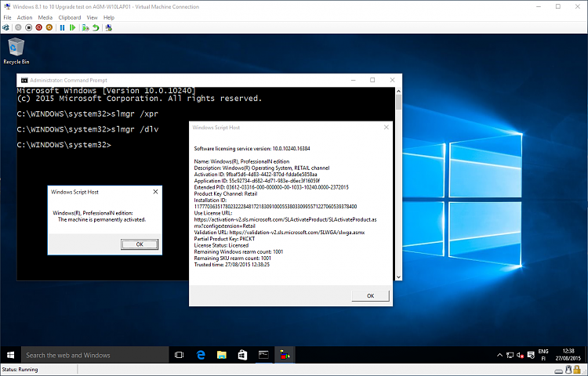Minimize the Command Prompt window

click(x=354, y=80)
